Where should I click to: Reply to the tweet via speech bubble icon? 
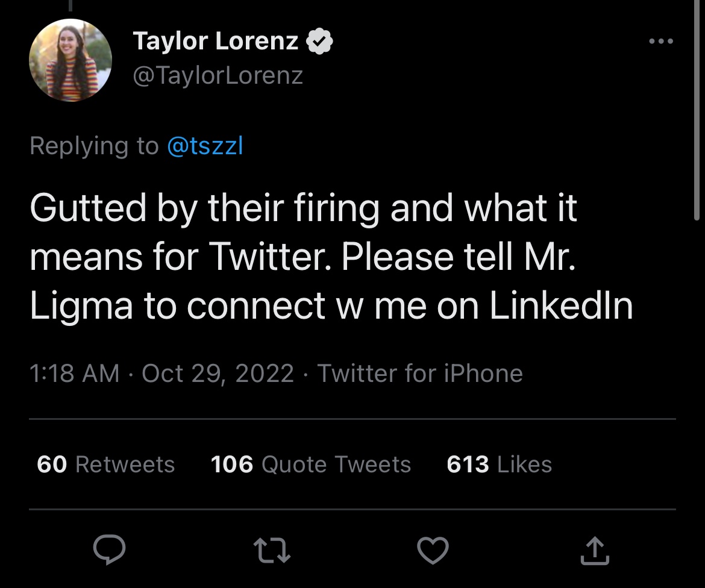point(109,549)
